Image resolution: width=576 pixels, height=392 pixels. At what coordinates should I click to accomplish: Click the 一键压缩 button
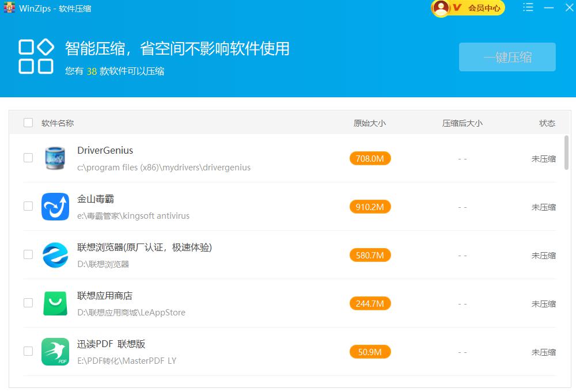pyautogui.click(x=507, y=57)
